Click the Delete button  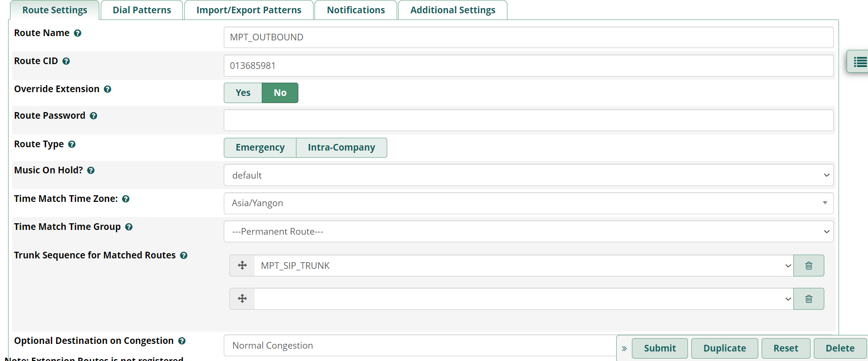pyautogui.click(x=840, y=348)
